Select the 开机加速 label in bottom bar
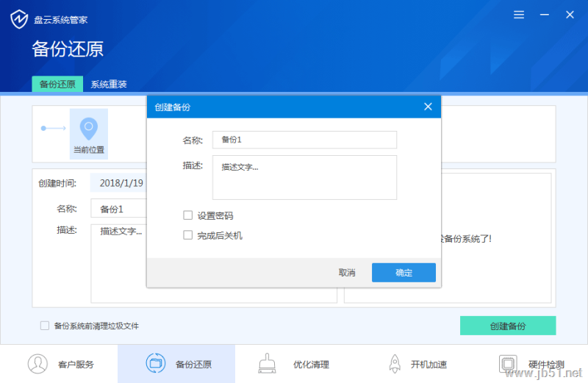The height and width of the screenshot is (383, 588). 429,364
